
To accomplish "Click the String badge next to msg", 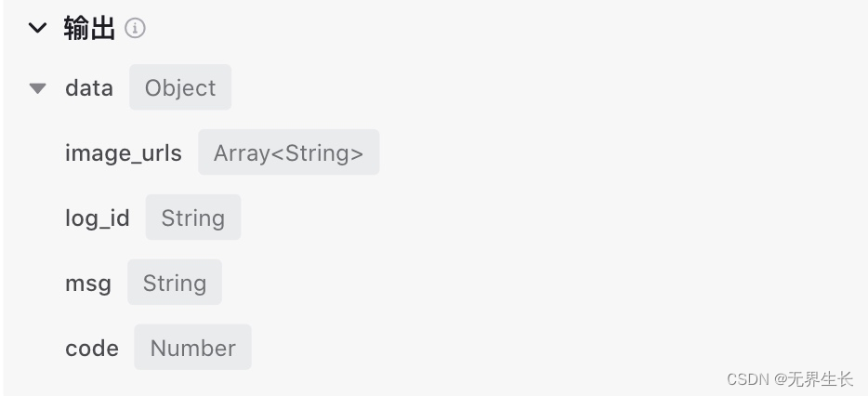I will [x=175, y=282].
